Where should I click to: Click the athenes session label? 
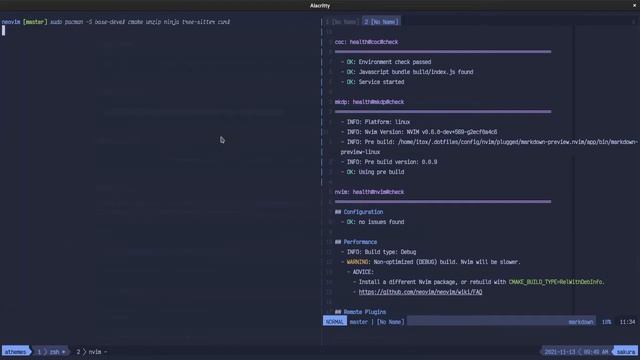pos(16,352)
